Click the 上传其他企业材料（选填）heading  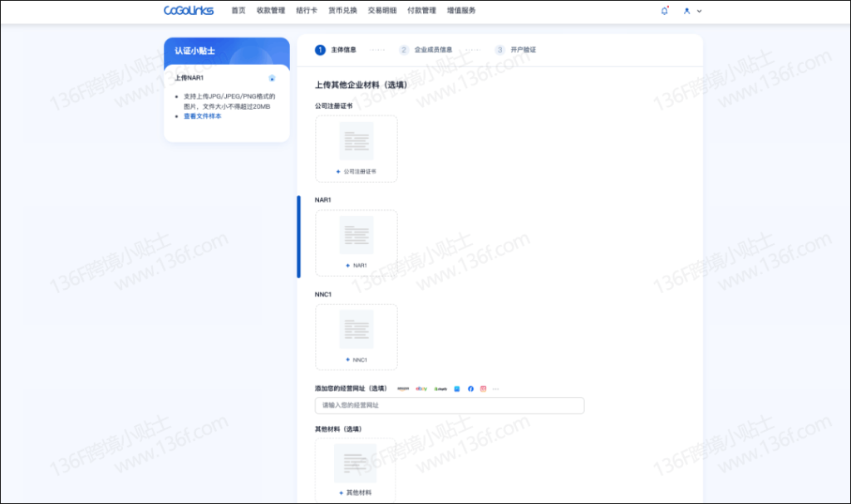[x=361, y=86]
